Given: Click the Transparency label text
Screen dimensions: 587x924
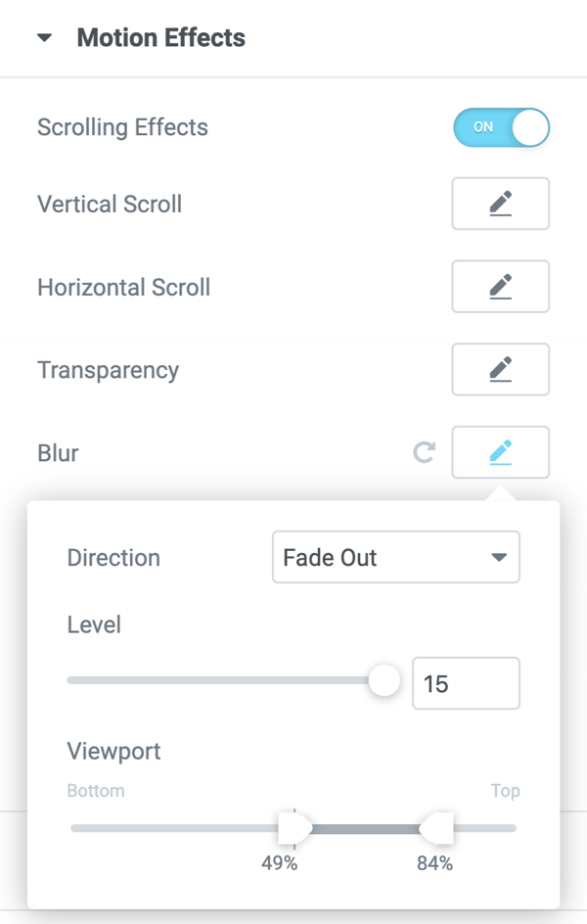Looking at the screenshot, I should click(108, 371).
